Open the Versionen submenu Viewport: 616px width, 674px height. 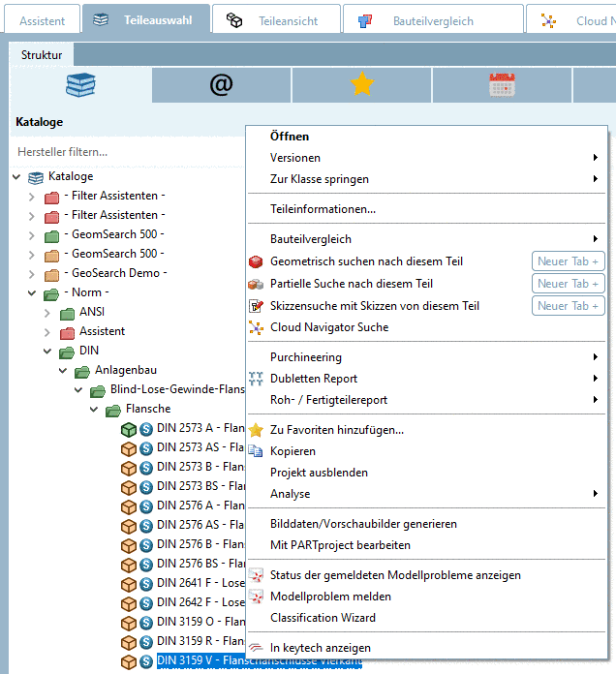[x=427, y=158]
